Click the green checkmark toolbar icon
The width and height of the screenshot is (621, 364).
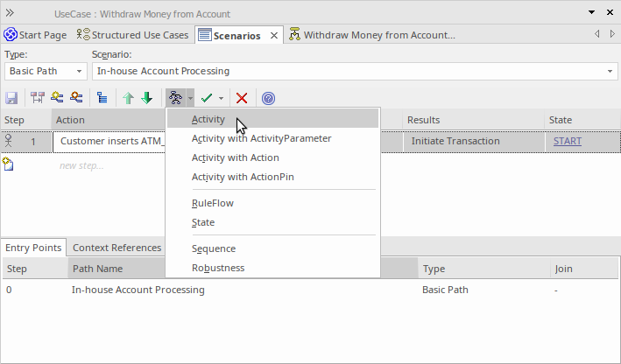tap(207, 99)
